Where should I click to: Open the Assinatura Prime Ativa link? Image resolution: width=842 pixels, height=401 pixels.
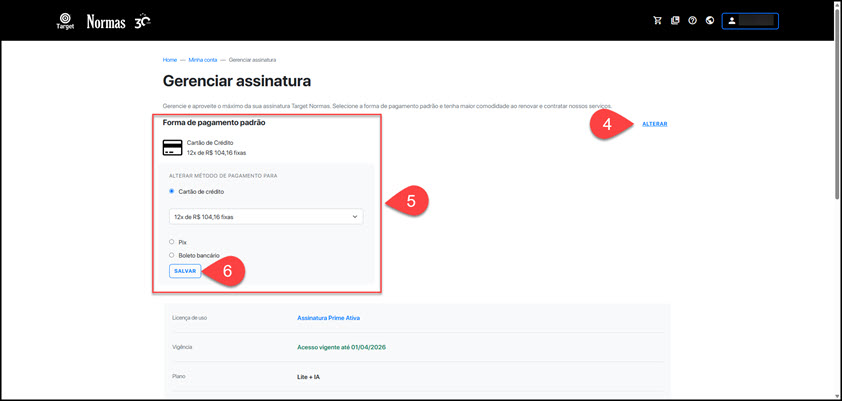tap(328, 318)
